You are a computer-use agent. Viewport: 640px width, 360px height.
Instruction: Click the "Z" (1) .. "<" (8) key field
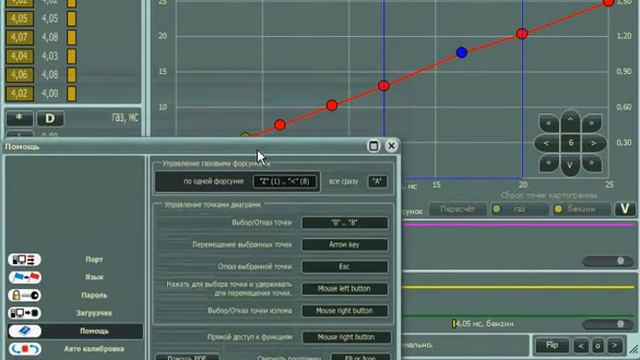tap(285, 181)
